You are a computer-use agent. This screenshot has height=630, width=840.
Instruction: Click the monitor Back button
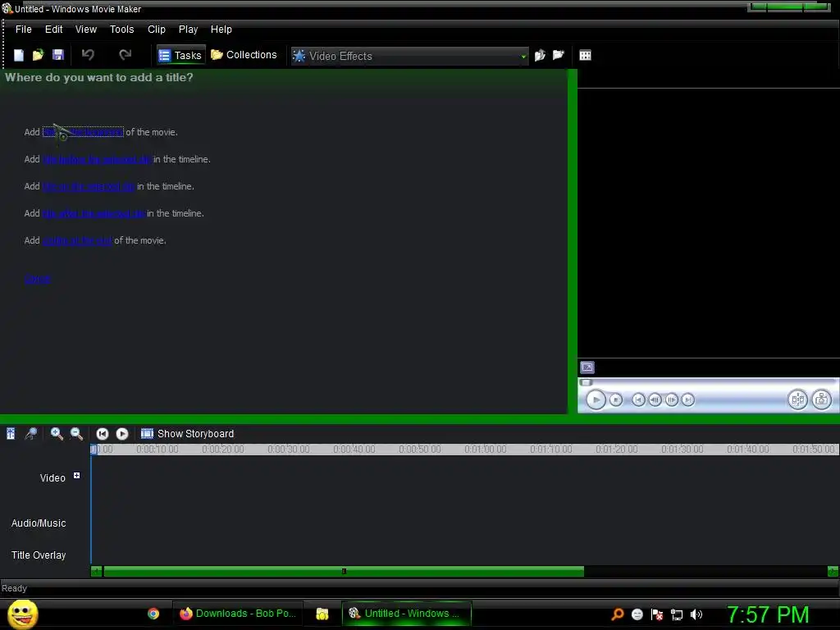tap(638, 399)
